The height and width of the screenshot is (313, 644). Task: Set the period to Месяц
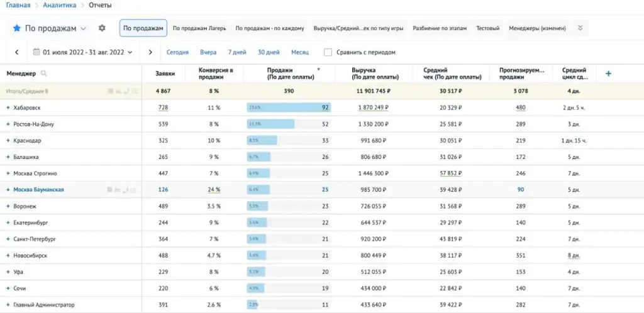tap(300, 52)
